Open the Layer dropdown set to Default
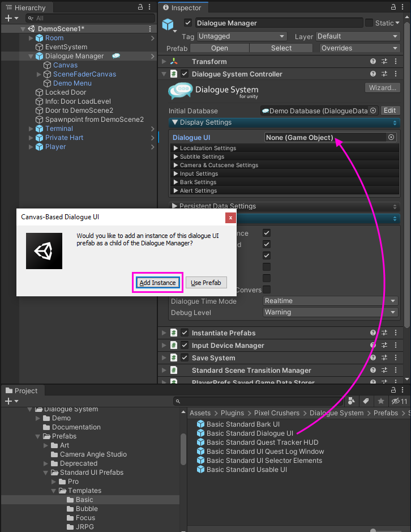The image size is (411, 532). coord(358,36)
